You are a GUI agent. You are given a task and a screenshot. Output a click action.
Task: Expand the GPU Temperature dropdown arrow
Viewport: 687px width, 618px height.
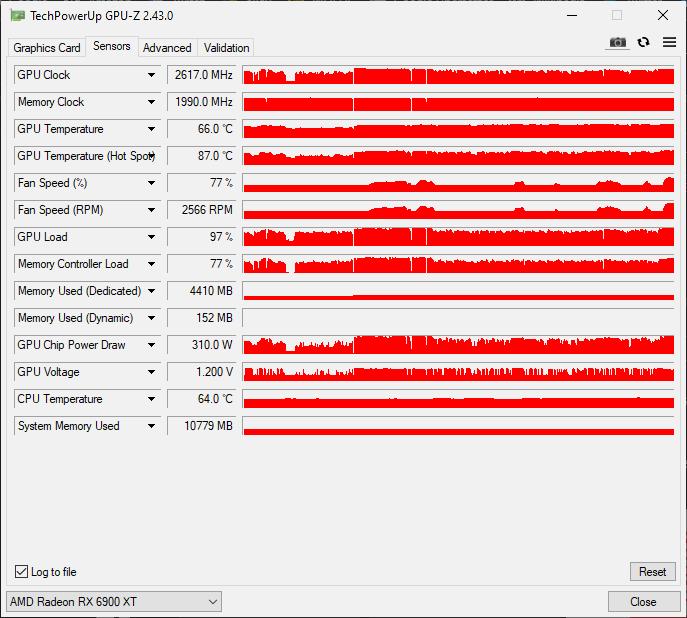[x=151, y=129]
